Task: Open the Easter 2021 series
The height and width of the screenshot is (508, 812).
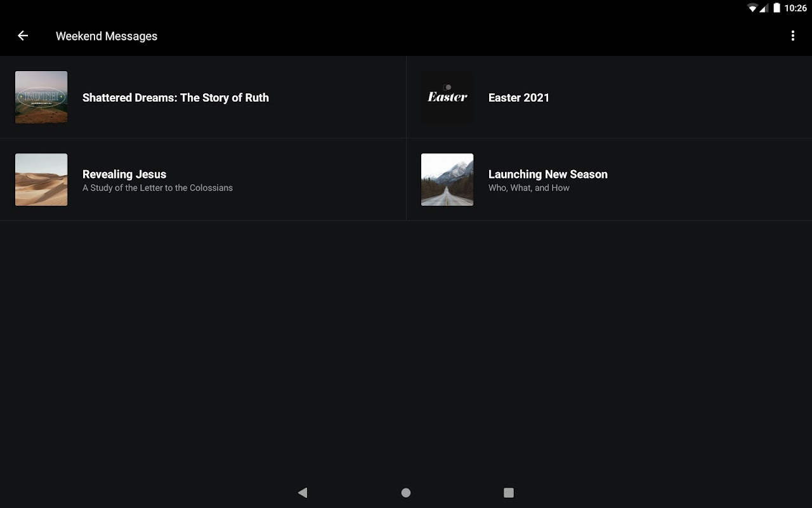Action: (519, 98)
